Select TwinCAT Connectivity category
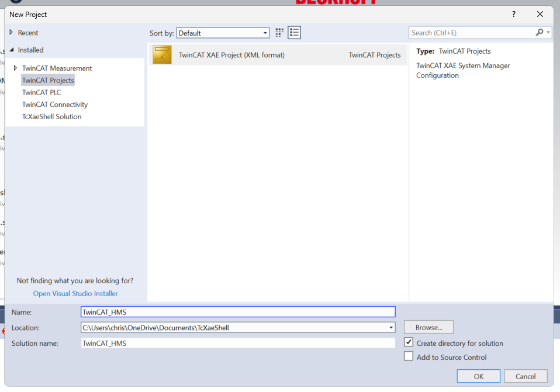This screenshot has height=392, width=560. coord(55,105)
